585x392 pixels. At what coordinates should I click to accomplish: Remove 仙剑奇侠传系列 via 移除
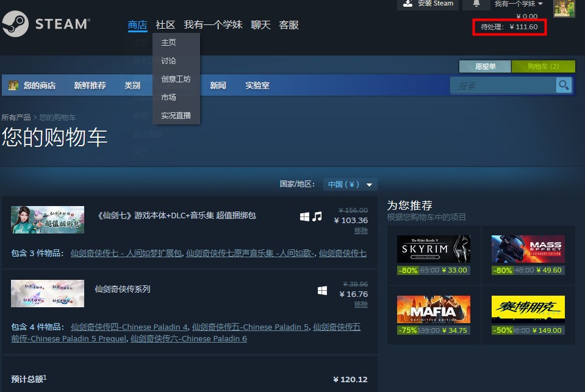[361, 304]
